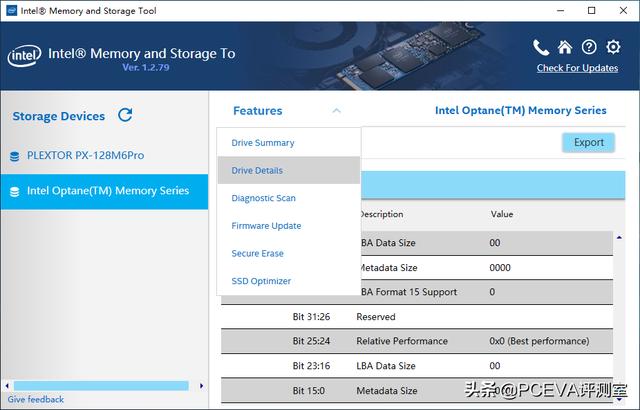Choose SSD Optimizer from Features menu
640x410 pixels.
coord(289,281)
